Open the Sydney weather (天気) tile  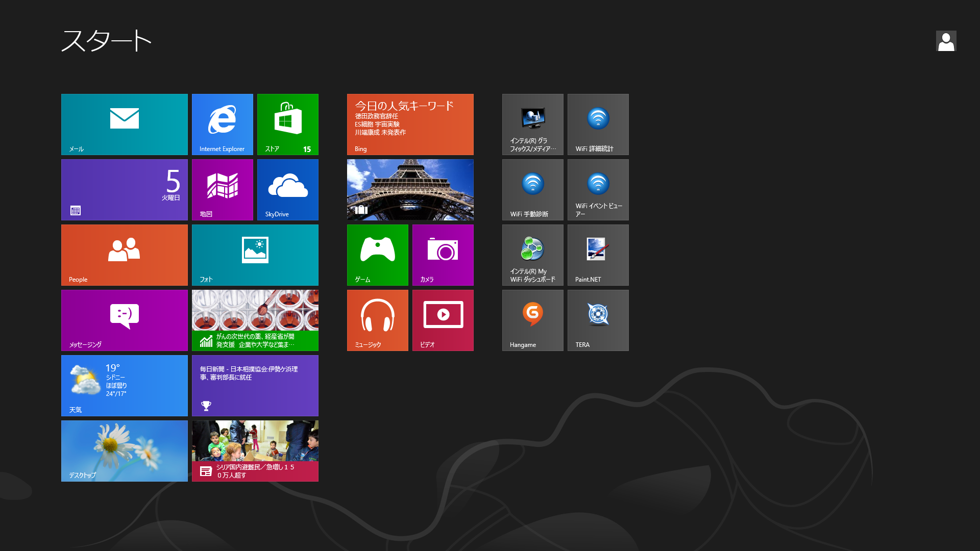[124, 385]
